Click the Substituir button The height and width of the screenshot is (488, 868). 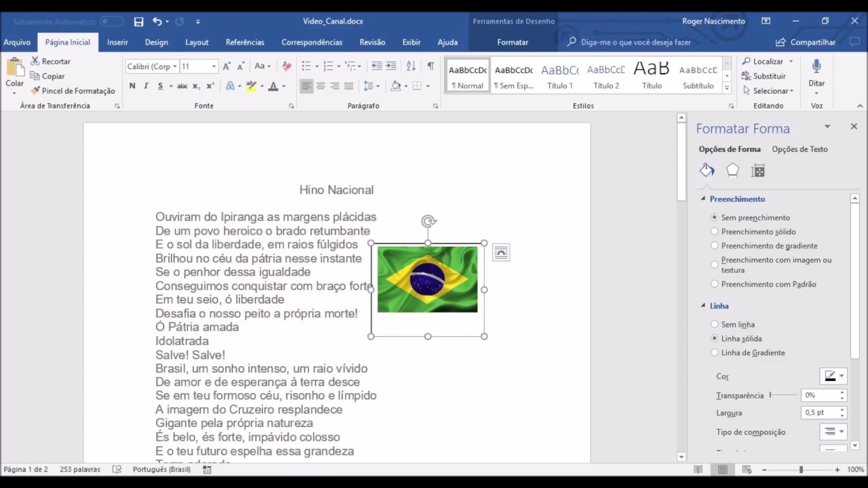(764, 76)
